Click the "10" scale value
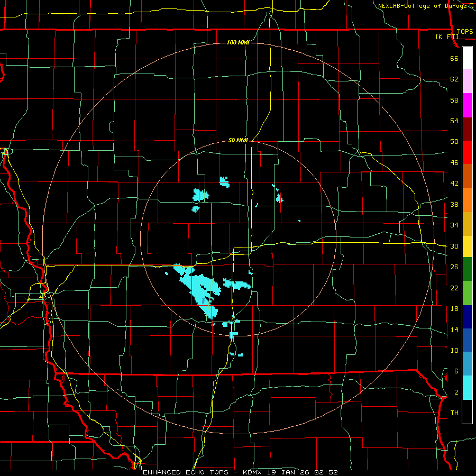The width and height of the screenshot is (476, 476). (x=454, y=350)
